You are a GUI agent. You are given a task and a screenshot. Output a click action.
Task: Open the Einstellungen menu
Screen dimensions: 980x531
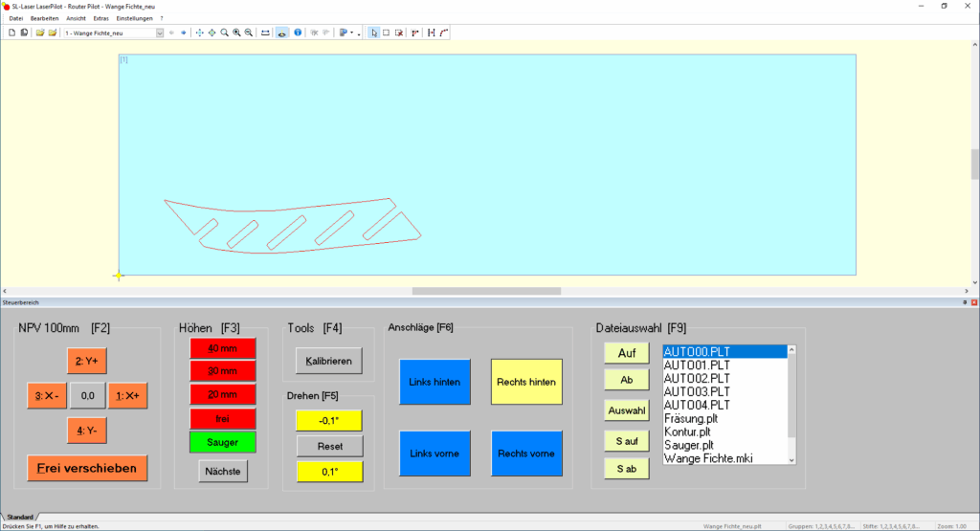coord(134,18)
